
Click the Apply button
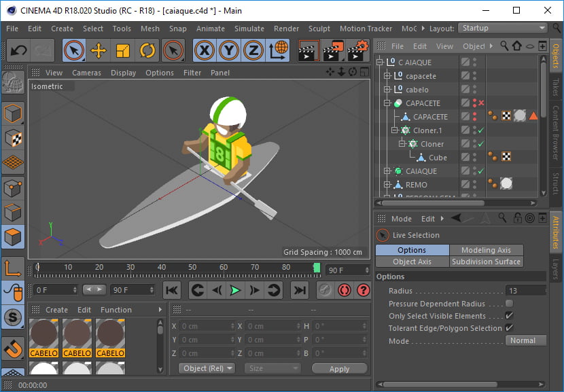(339, 368)
